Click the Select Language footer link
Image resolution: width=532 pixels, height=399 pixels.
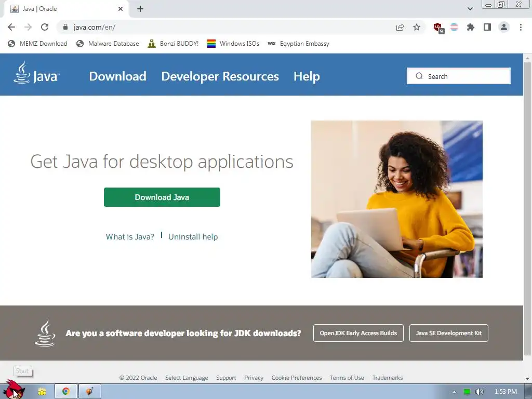(187, 378)
